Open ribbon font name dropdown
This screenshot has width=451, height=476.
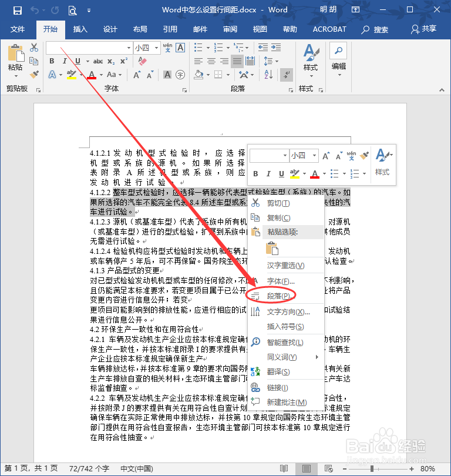pos(129,48)
